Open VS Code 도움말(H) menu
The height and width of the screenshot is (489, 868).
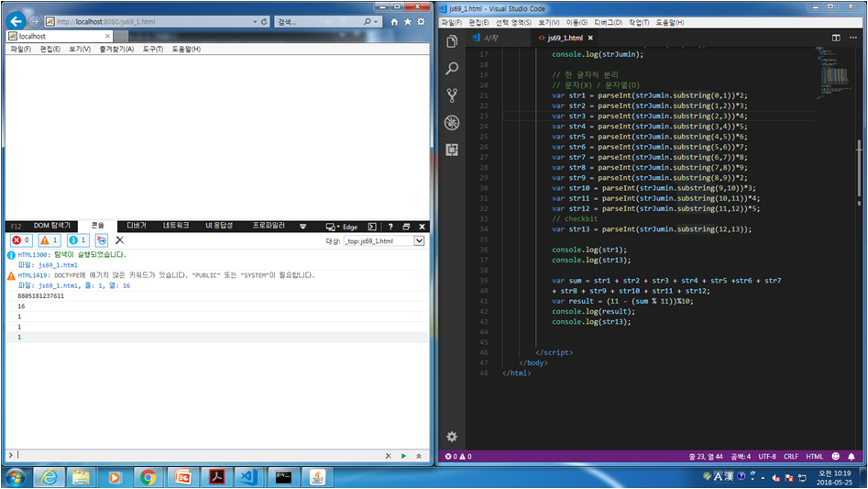click(x=670, y=23)
